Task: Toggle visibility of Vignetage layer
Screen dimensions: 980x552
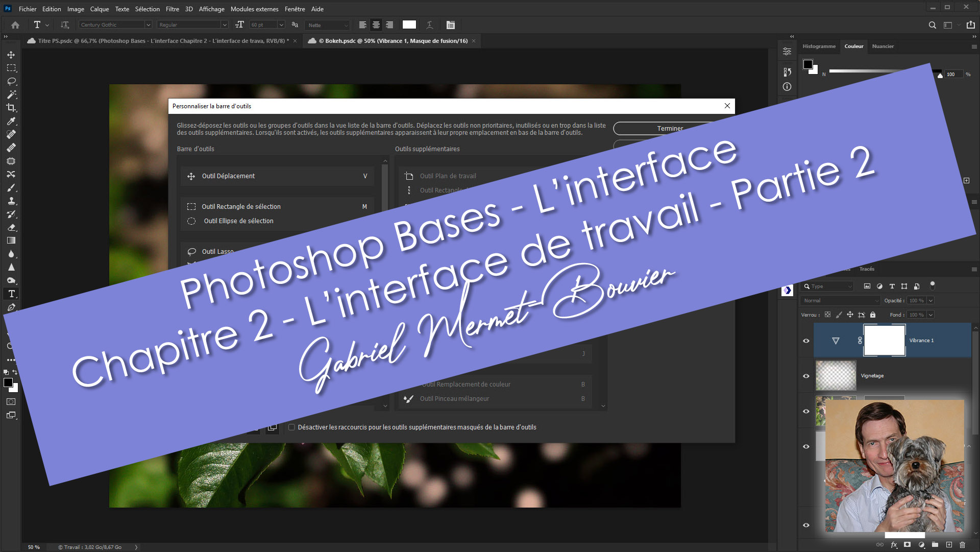Action: coord(806,376)
